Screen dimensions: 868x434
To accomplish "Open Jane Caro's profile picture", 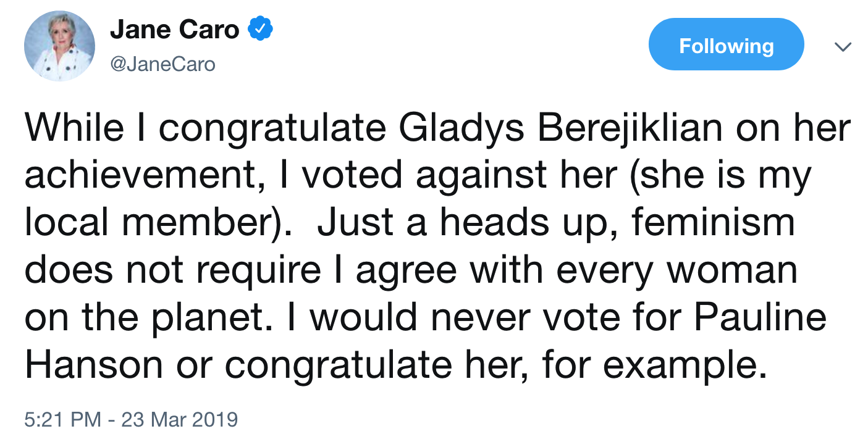I will (x=59, y=46).
